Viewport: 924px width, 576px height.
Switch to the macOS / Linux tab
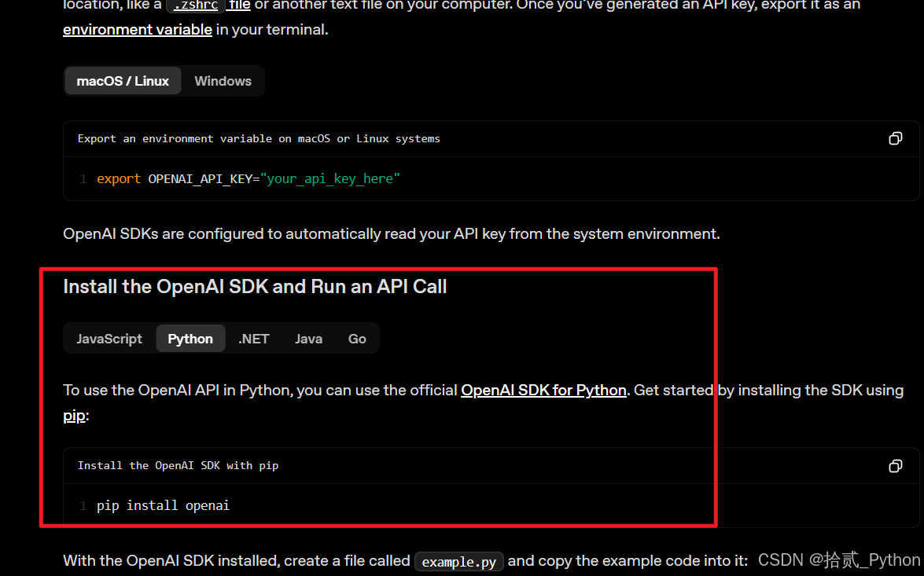pyautogui.click(x=123, y=81)
